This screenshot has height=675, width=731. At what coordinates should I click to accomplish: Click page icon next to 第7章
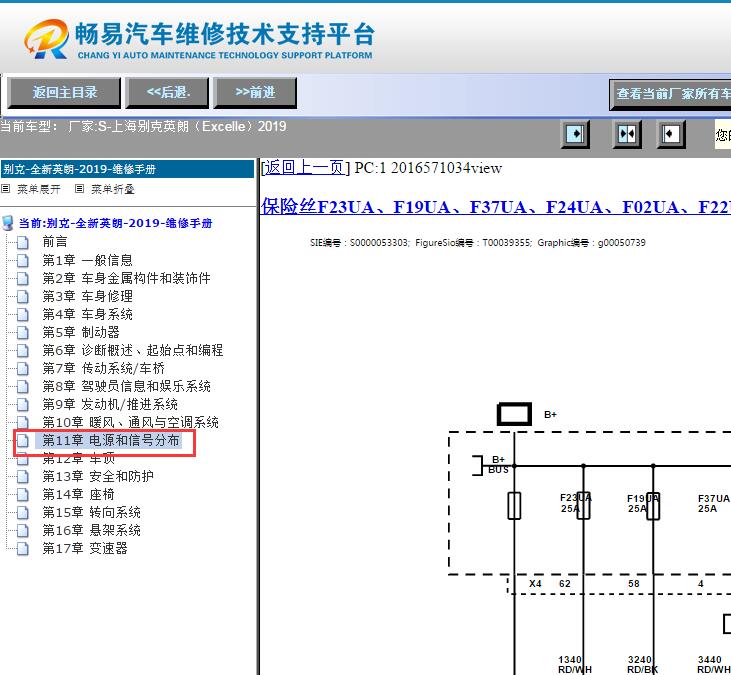(x=23, y=368)
